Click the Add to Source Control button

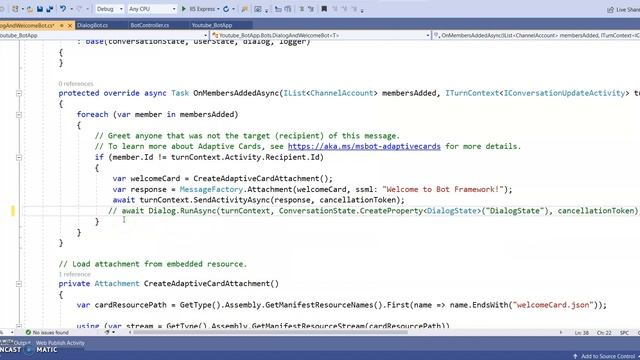[604, 356]
